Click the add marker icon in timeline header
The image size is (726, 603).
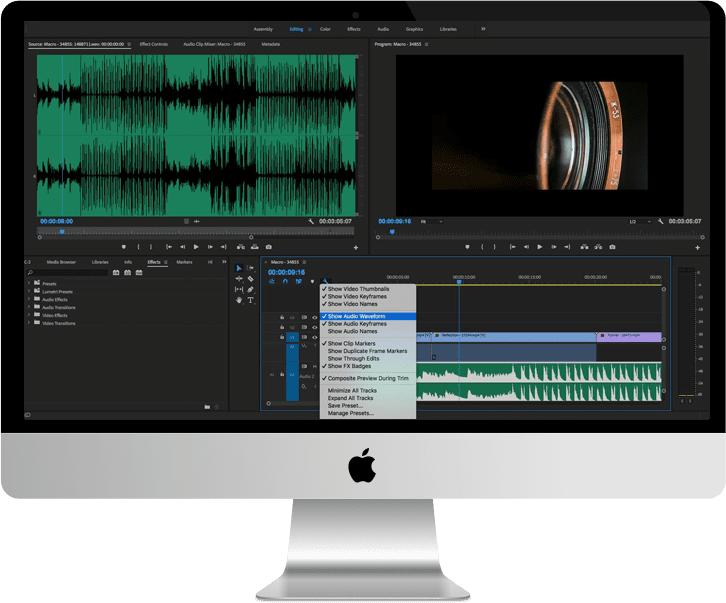(x=312, y=282)
